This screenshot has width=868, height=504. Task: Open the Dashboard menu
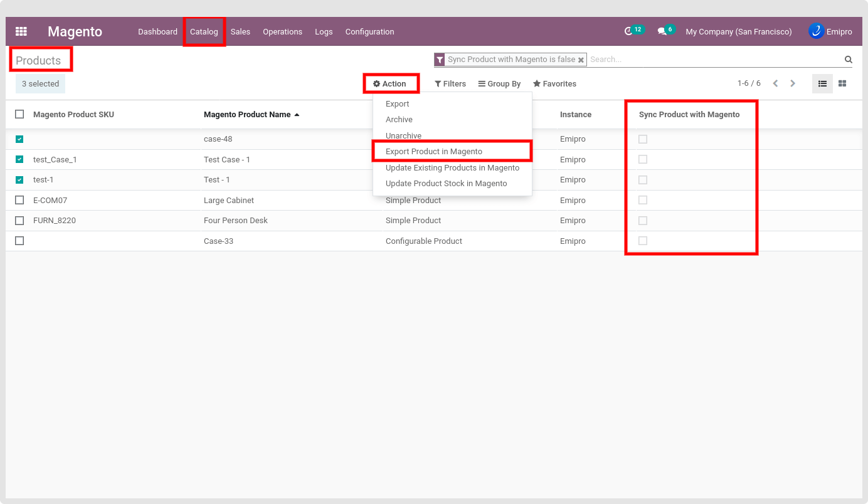point(158,31)
